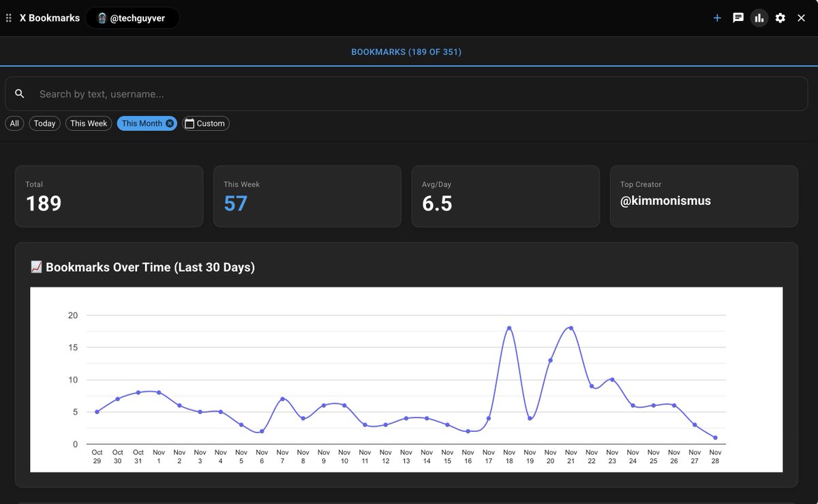The height and width of the screenshot is (504, 818).
Task: Click the Nov 23 data point
Action: 612,379
